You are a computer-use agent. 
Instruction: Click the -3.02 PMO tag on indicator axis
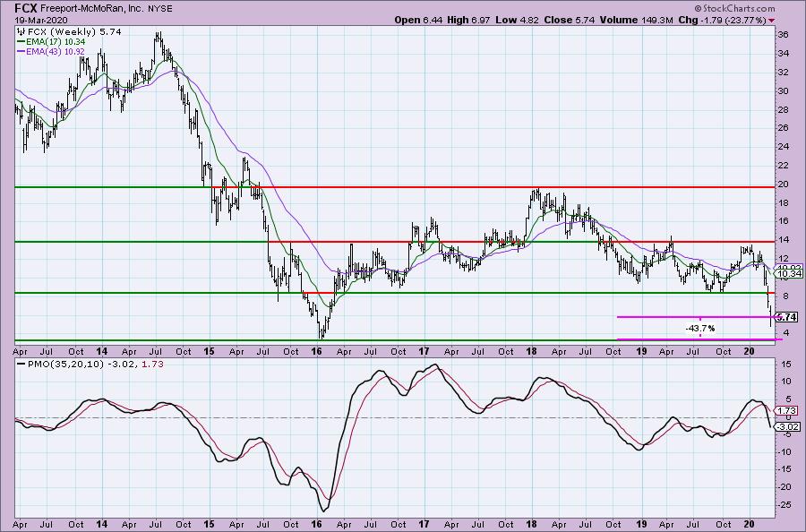[787, 427]
